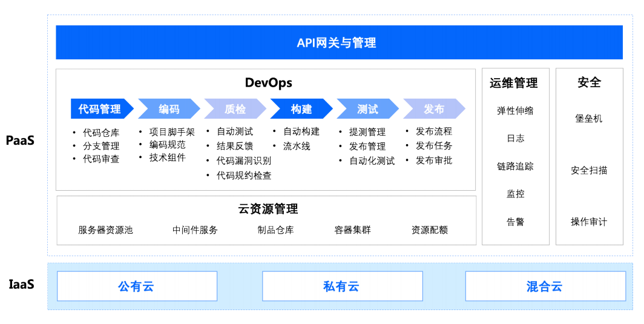Select 操作审计 in 安全 panel

(588, 222)
